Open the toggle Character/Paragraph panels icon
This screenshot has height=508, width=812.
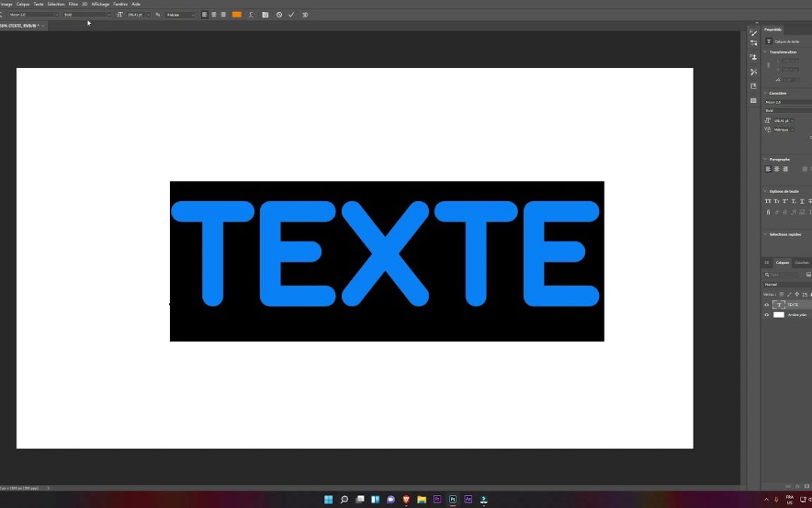pos(265,14)
